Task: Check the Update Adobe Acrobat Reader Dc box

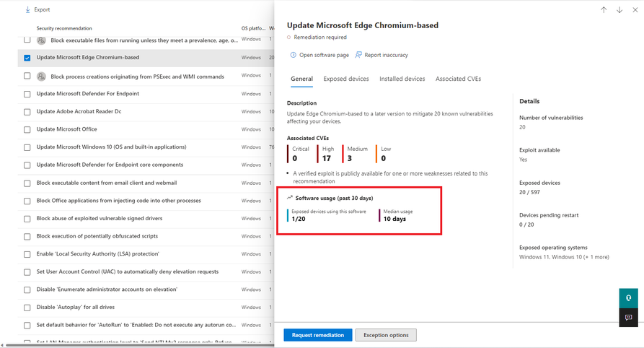Action: 27,112
